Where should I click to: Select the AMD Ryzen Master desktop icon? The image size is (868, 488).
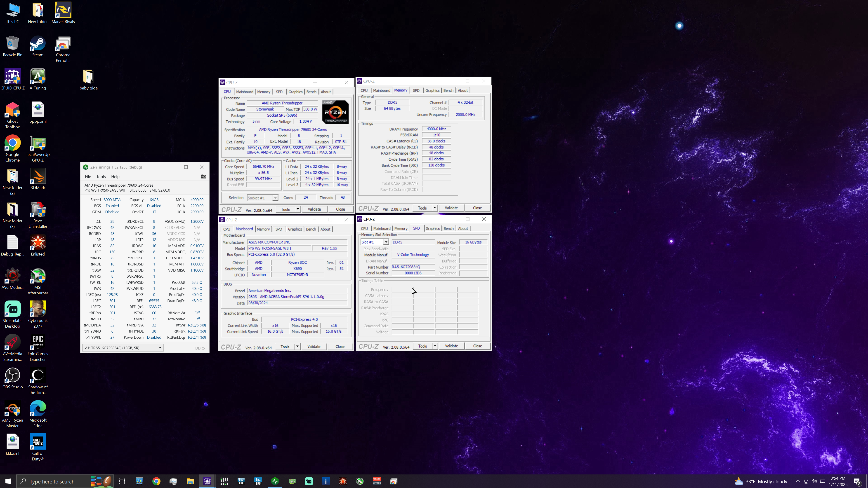(x=12, y=414)
